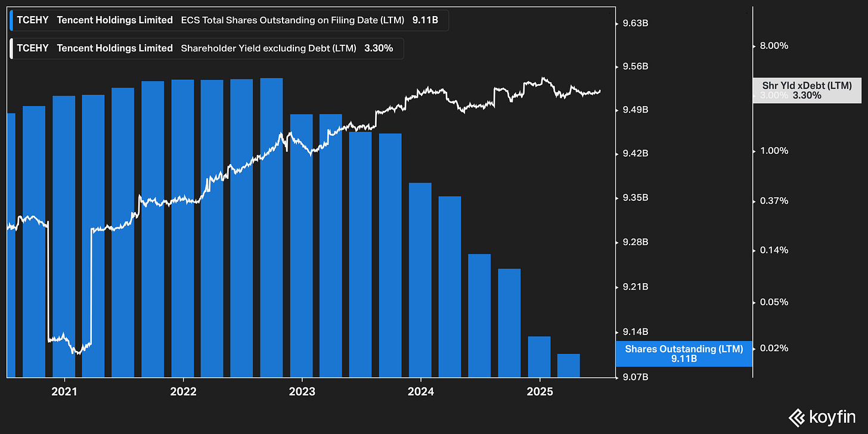868x434 pixels.
Task: Click the Shareholder Yield excluding Debt legend entry
Action: click(x=206, y=48)
